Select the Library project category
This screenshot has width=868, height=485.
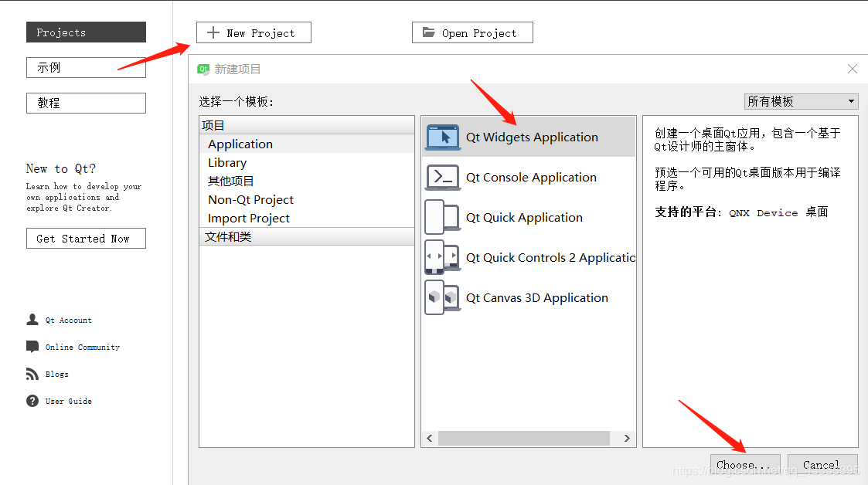306,163
